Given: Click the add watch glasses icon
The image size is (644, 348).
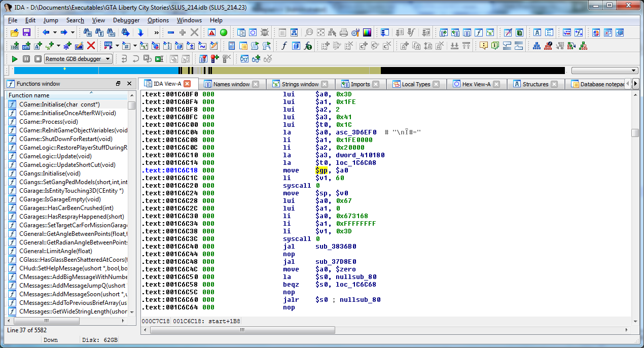Looking at the screenshot, I should [256, 59].
